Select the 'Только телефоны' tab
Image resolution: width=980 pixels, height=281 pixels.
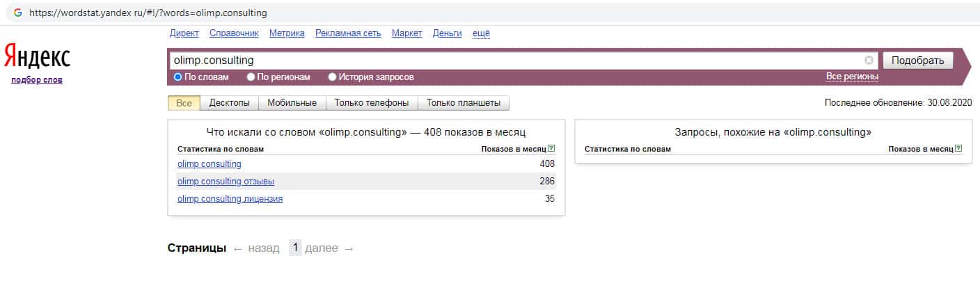coord(371,103)
